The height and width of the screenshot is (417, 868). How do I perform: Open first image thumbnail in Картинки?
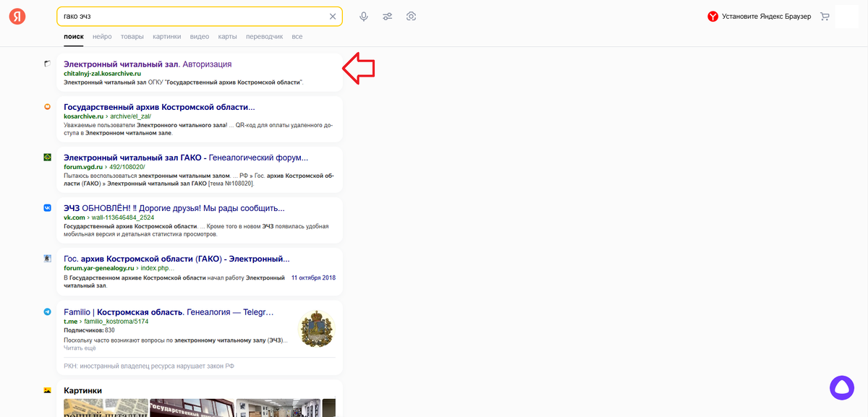[x=106, y=408]
